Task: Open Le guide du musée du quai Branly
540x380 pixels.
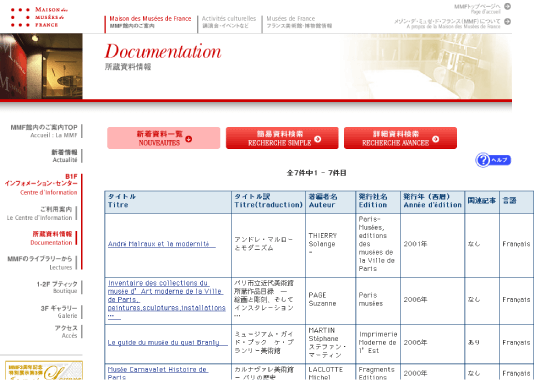Action: coord(167,342)
